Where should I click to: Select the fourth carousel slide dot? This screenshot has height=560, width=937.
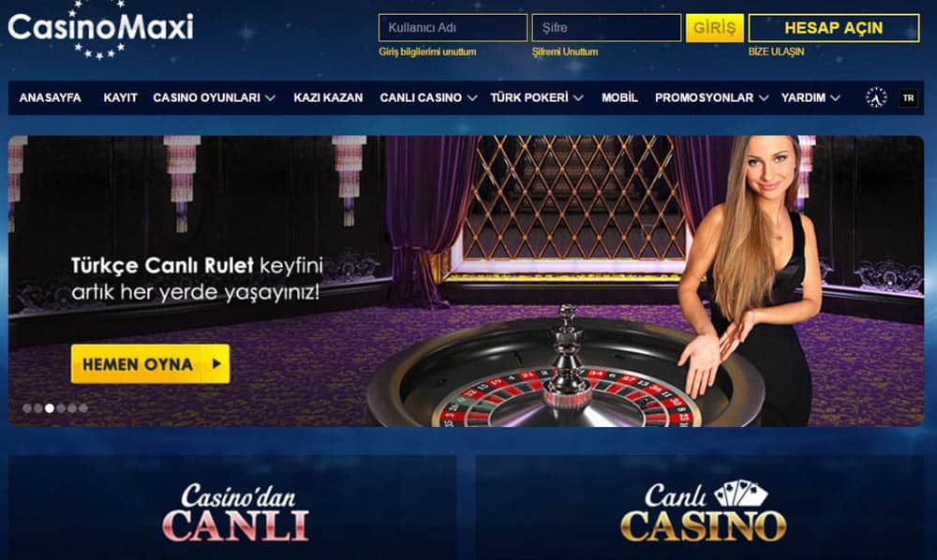click(61, 408)
